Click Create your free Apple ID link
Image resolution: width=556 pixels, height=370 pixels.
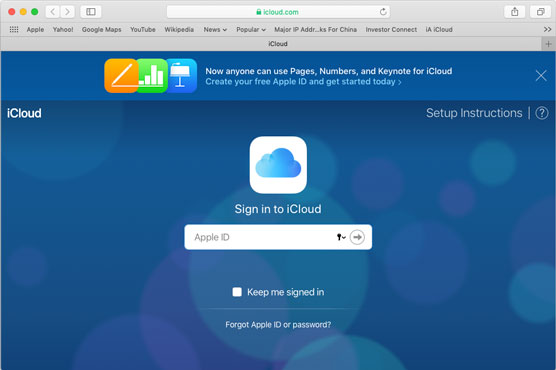pos(303,82)
